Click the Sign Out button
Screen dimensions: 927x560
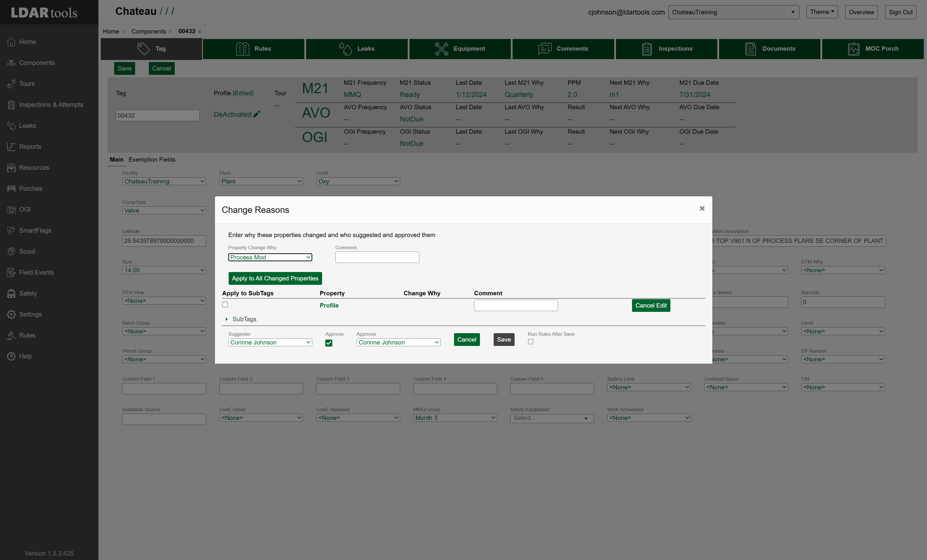pos(900,12)
